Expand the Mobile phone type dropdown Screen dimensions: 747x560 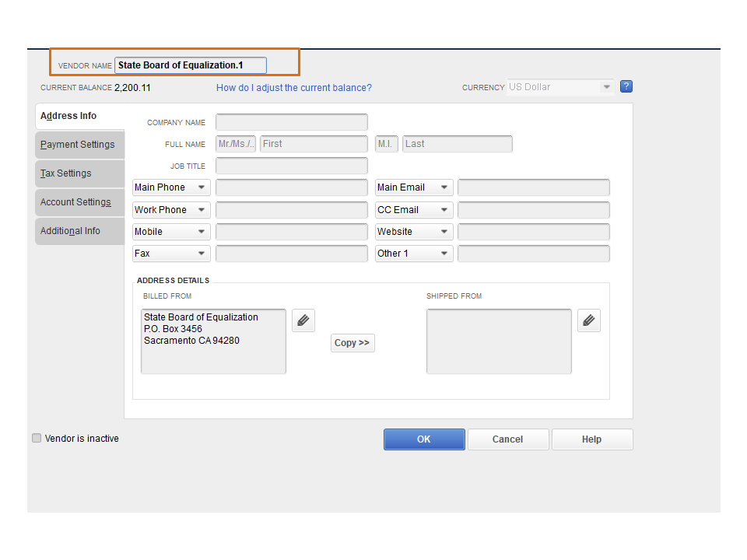(171, 232)
